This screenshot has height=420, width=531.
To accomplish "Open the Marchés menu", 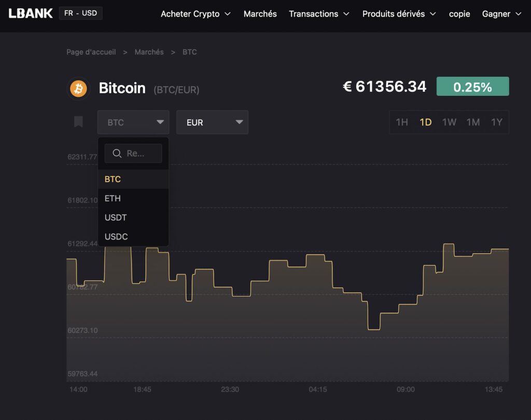I will tap(260, 14).
